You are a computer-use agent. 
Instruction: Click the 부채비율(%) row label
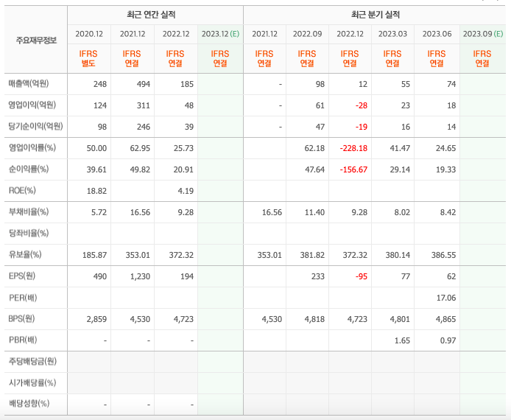(29, 212)
